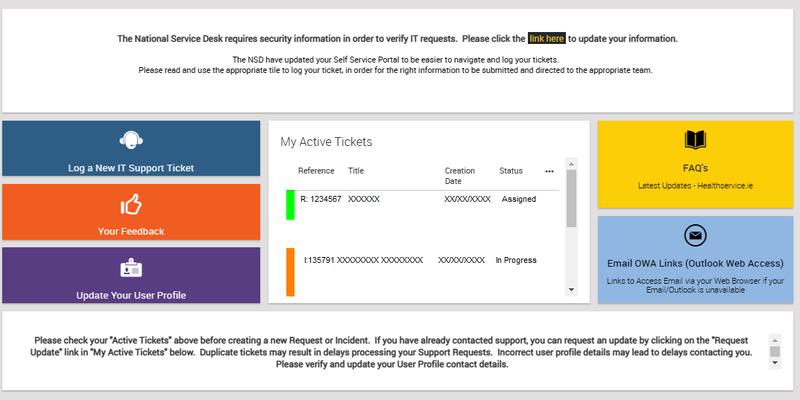The image size is (800, 400).
Task: Open the Log a New IT Support Ticket tile
Action: coord(131,148)
